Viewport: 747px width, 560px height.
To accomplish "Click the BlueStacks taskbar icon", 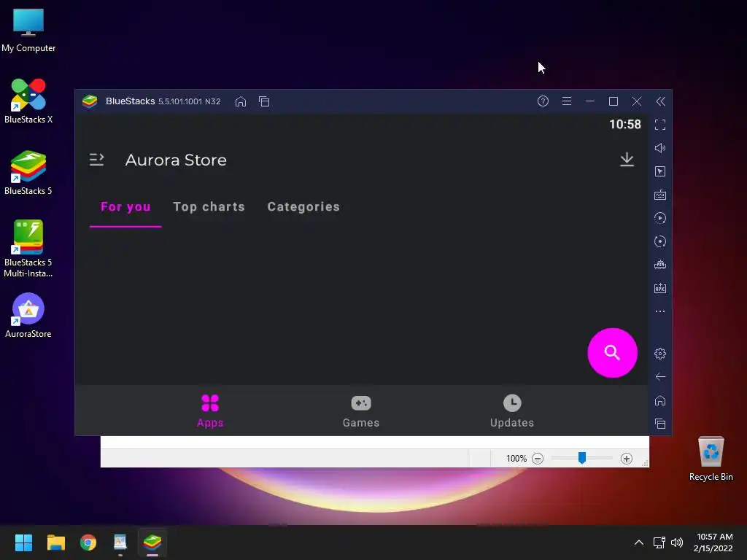I will click(x=152, y=542).
